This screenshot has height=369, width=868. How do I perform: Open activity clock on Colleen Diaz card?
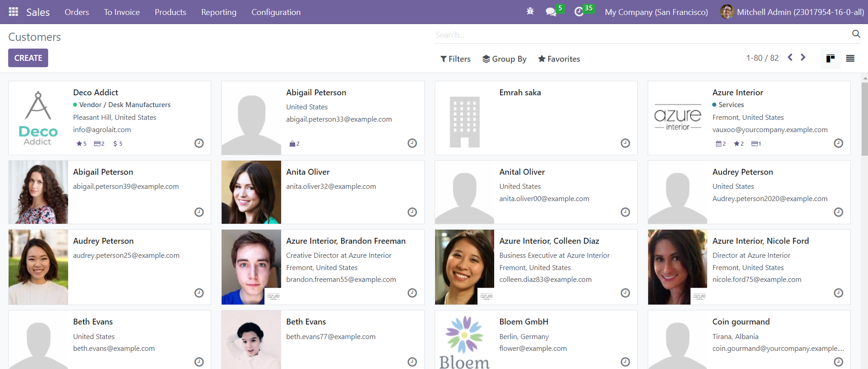click(x=625, y=293)
